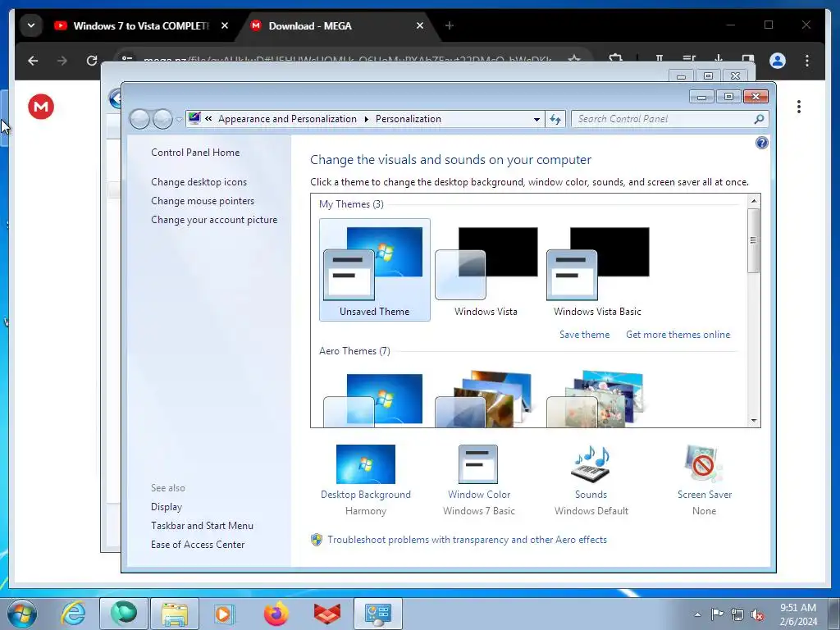Open the Chrome profile avatar

pos(778,61)
